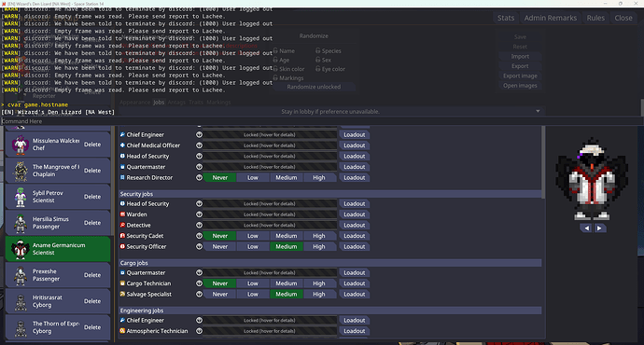Set Research Director priority to Low
Viewport: 644px width, 345px height.
pos(253,177)
